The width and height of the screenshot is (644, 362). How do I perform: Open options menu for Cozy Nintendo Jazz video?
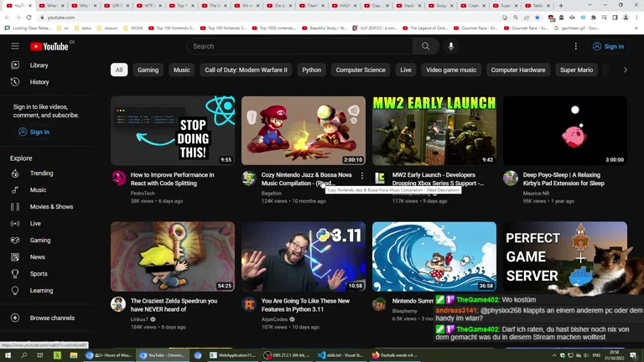tap(362, 176)
